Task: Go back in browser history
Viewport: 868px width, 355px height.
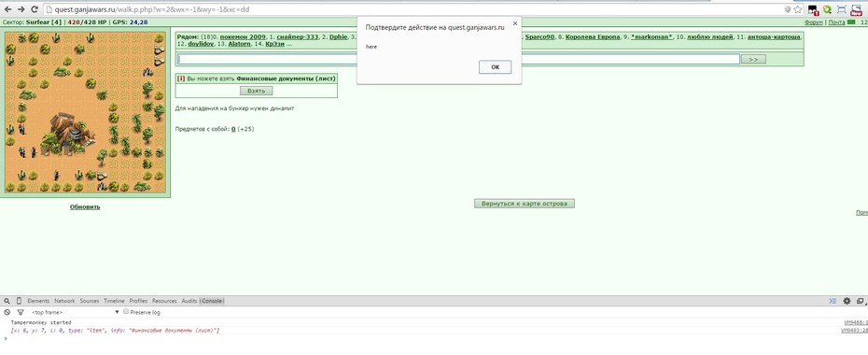Action: point(8,9)
